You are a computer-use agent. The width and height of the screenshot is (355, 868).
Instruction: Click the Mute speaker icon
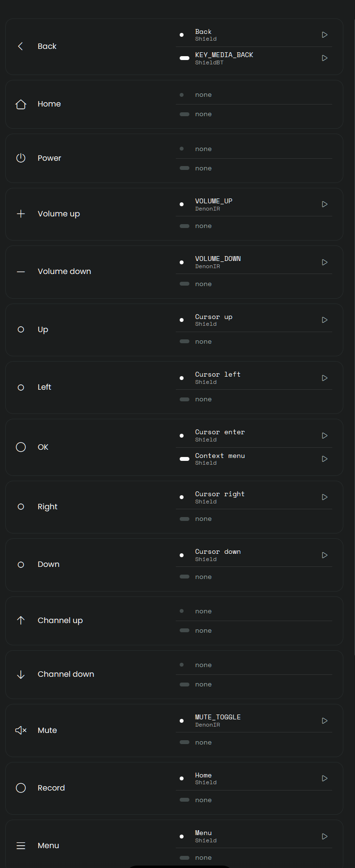coord(21,730)
